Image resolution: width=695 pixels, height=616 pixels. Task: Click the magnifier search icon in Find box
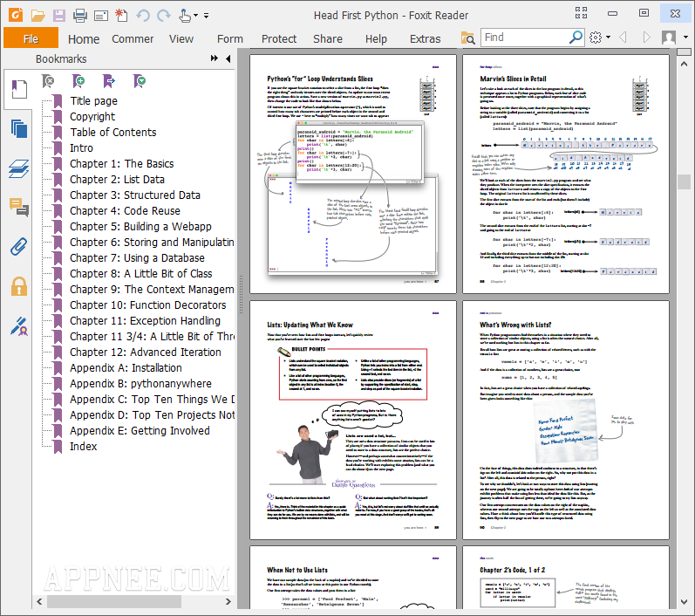click(x=576, y=38)
